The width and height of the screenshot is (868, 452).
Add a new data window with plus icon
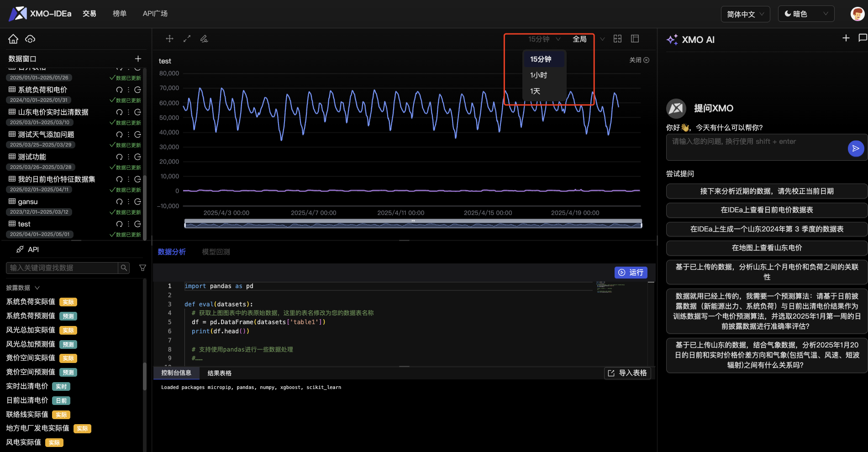click(x=138, y=58)
